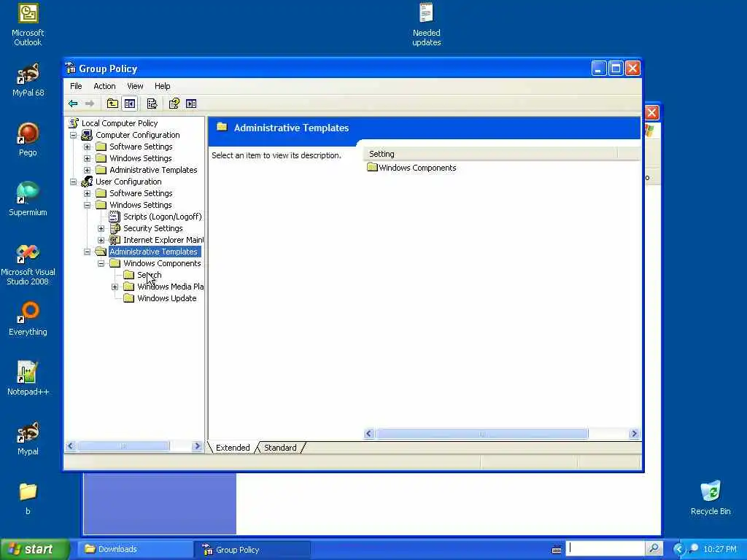Expand the Security Settings node
This screenshot has width=747, height=560.
point(101,228)
